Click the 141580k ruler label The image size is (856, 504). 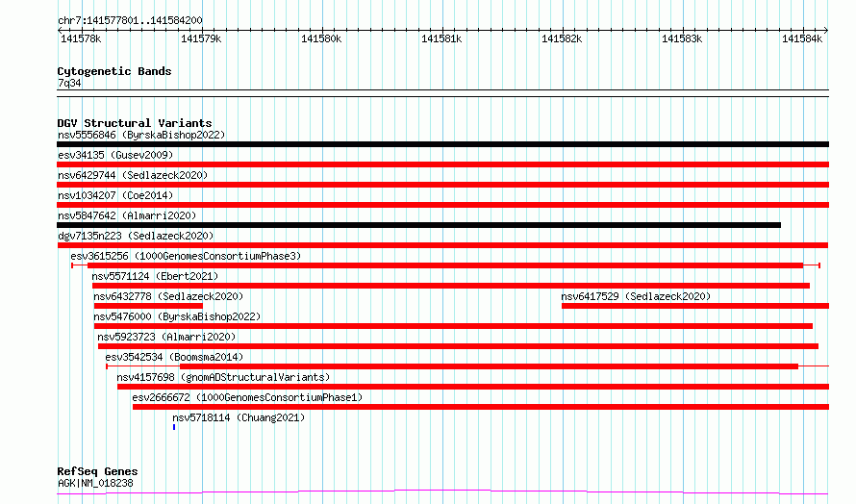(x=321, y=38)
